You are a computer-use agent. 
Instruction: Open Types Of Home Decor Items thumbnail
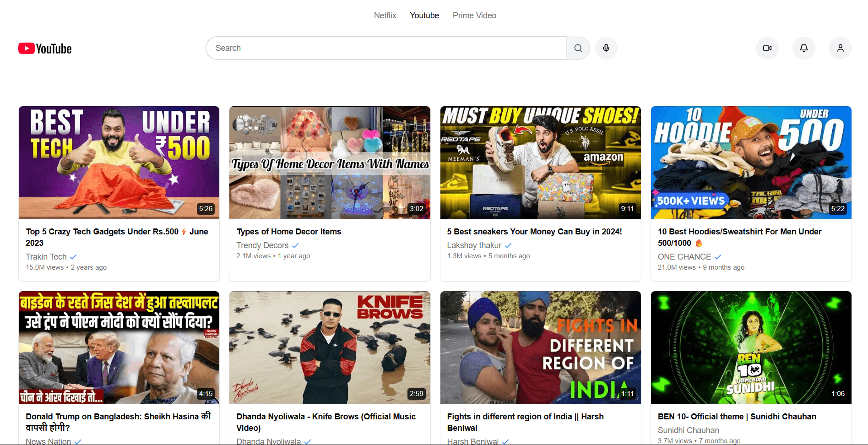point(330,163)
